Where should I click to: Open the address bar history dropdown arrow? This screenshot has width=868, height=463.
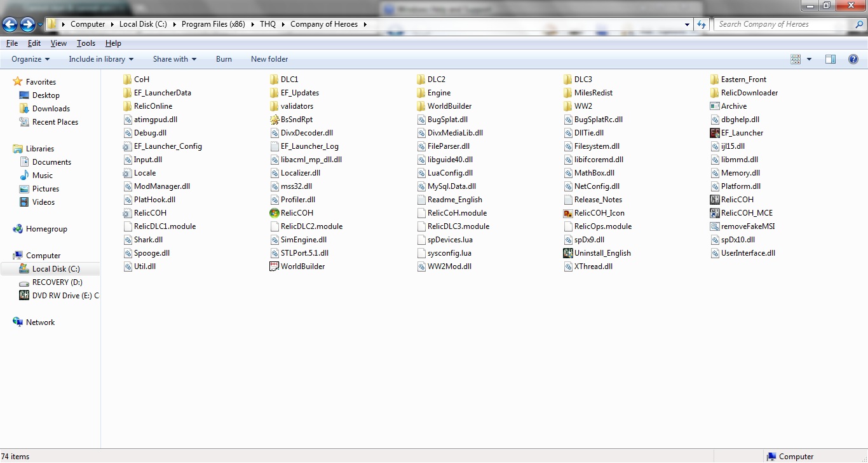[688, 24]
